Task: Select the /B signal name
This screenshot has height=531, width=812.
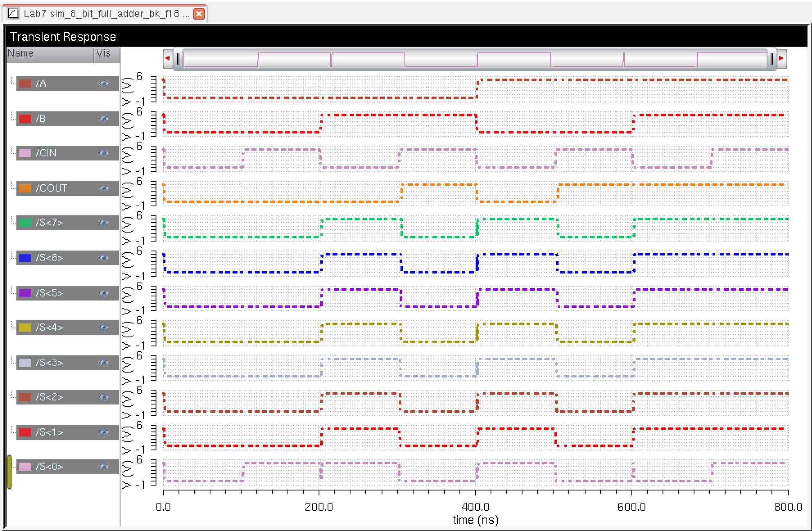Action: point(41,119)
